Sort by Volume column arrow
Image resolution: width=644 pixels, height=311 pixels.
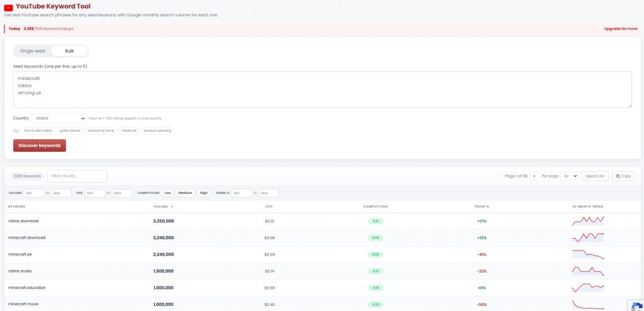(x=172, y=206)
